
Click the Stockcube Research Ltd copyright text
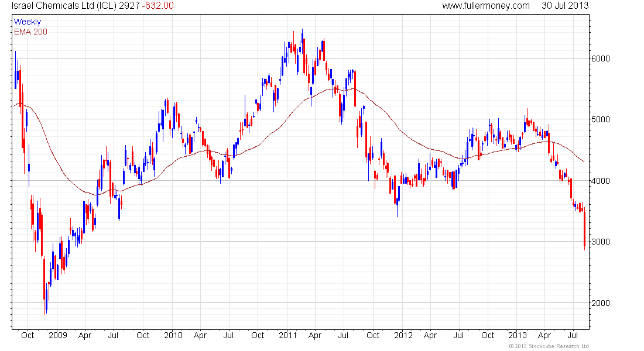coord(549,346)
